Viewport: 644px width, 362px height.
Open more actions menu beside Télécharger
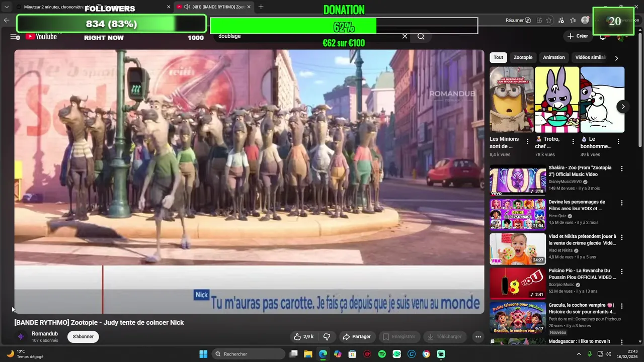coord(478,336)
